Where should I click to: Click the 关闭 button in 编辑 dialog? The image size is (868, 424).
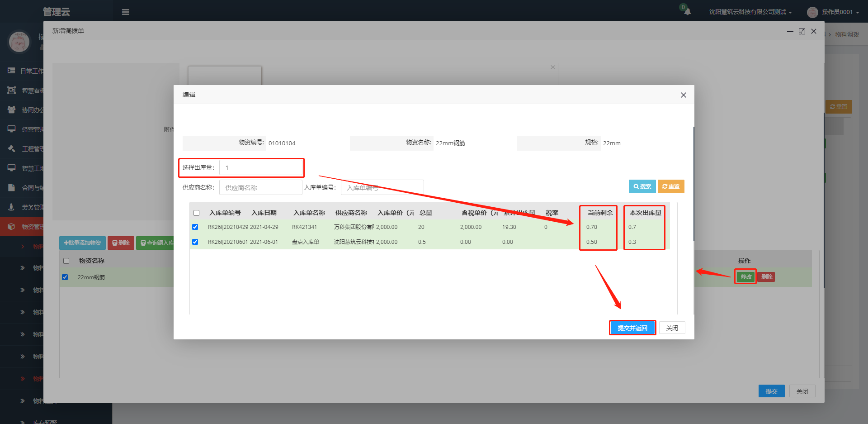[672, 328]
